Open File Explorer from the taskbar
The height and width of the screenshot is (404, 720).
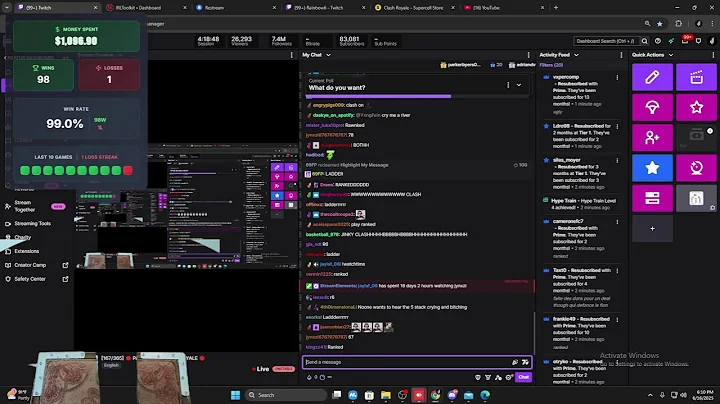pyautogui.click(x=386, y=395)
